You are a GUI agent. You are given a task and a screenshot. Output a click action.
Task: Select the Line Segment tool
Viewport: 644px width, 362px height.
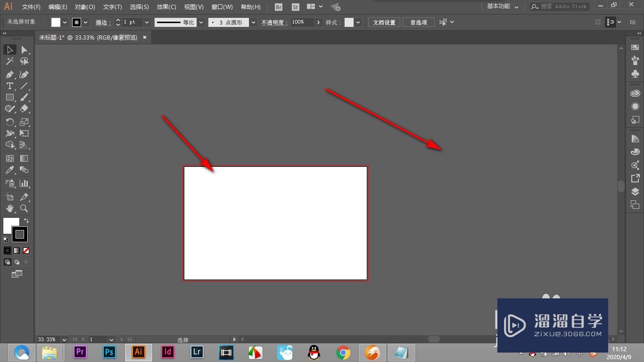24,86
